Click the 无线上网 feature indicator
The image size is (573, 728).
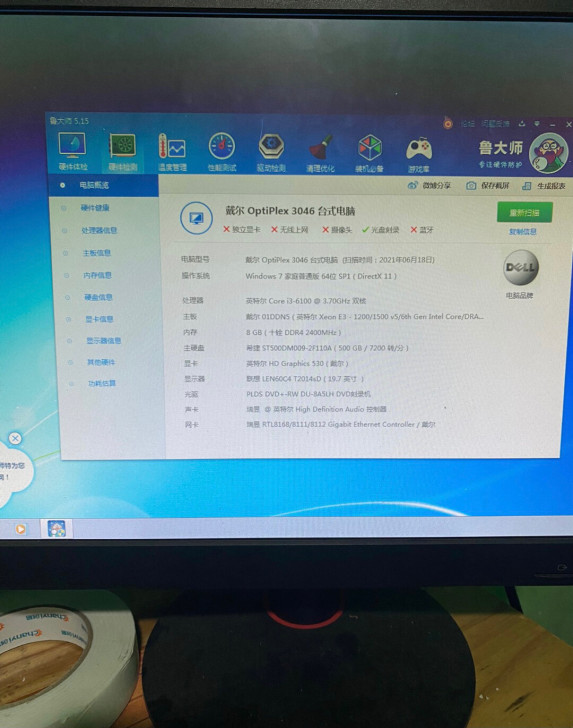(x=290, y=229)
